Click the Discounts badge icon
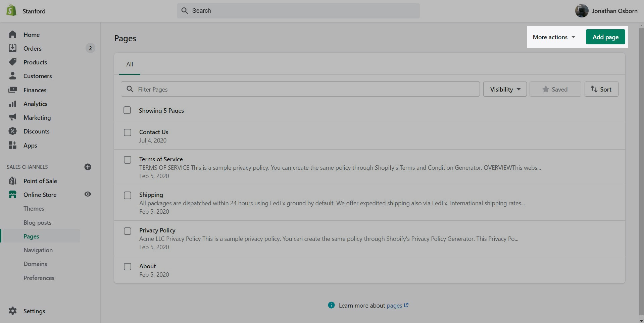The width and height of the screenshot is (644, 323). pyautogui.click(x=12, y=131)
